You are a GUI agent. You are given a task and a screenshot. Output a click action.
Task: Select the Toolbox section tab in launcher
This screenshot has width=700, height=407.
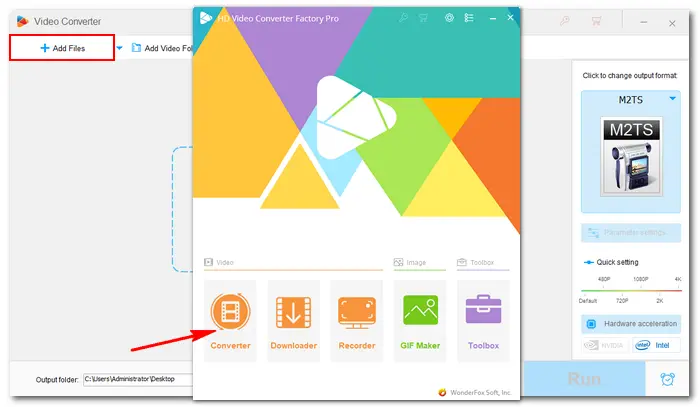tap(475, 262)
